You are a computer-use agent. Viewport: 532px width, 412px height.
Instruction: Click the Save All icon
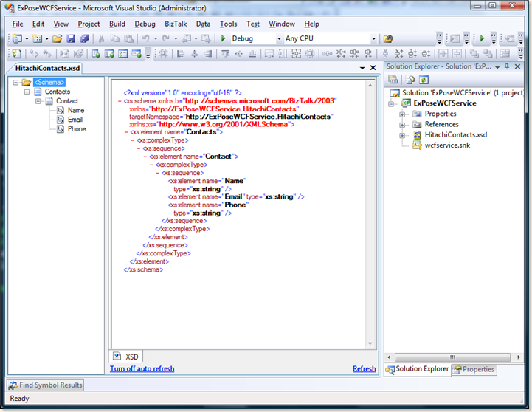click(x=84, y=38)
